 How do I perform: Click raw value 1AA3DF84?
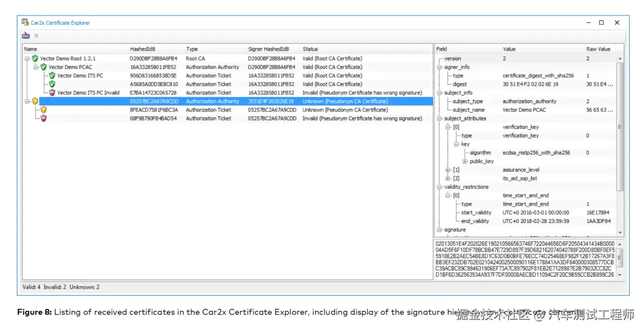[598, 221]
